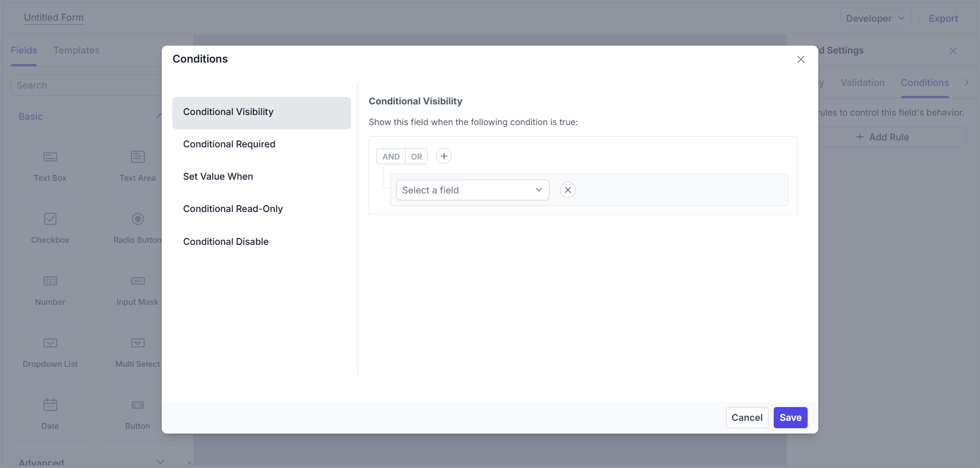
Task: Select the Number field icon
Action: [x=50, y=281]
